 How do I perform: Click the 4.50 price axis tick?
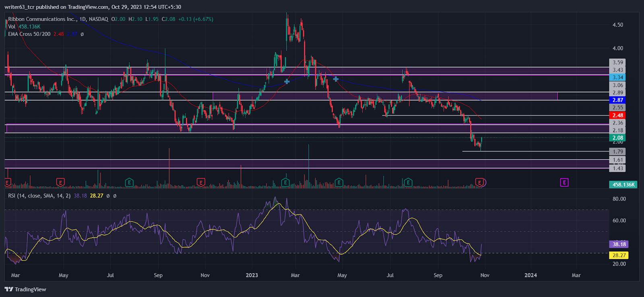pyautogui.click(x=618, y=25)
